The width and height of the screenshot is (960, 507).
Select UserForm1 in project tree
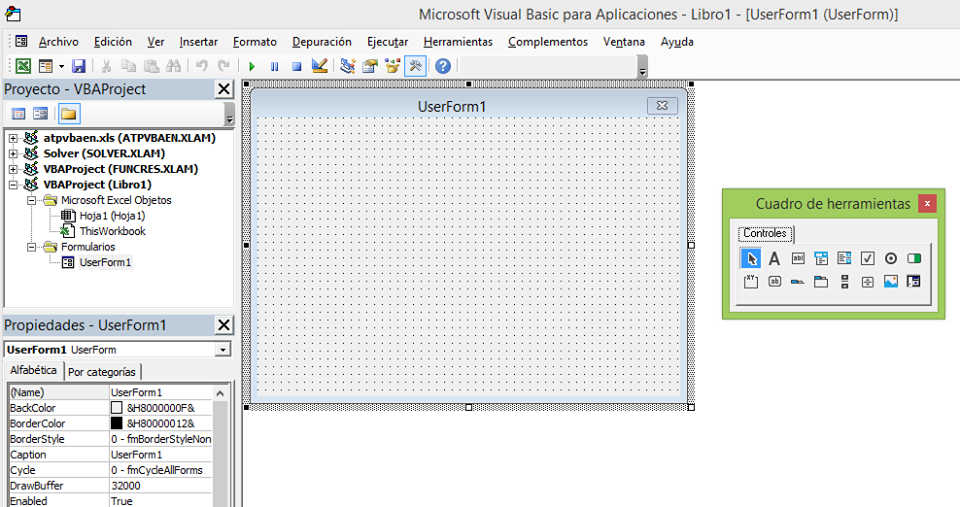[105, 262]
